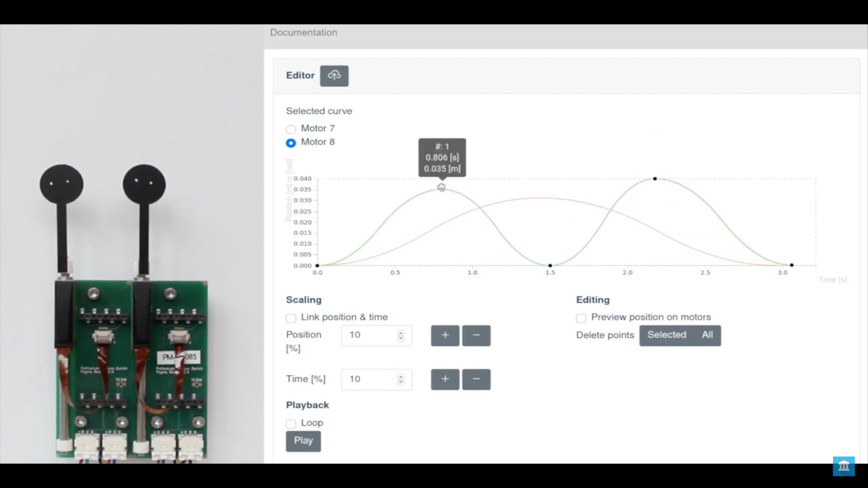The width and height of the screenshot is (868, 488).
Task: Decrease Position scaling with the minus icon
Action: (476, 335)
